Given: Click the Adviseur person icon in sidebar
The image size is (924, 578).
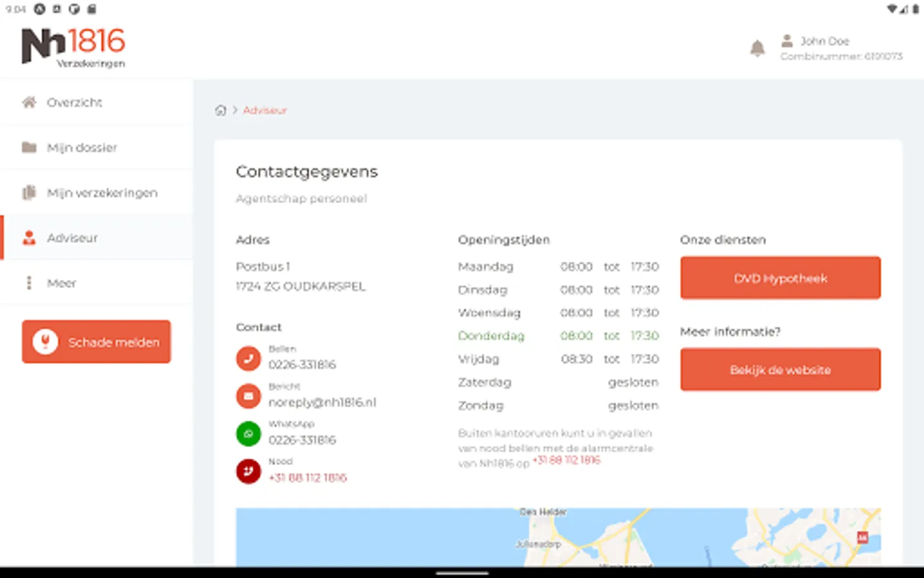Looking at the screenshot, I should pyautogui.click(x=29, y=238).
